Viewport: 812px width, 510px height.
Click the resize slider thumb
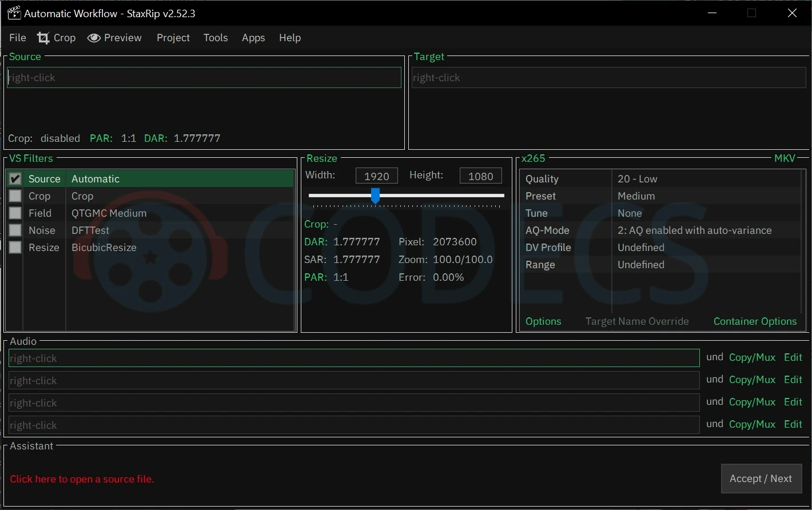(x=375, y=196)
